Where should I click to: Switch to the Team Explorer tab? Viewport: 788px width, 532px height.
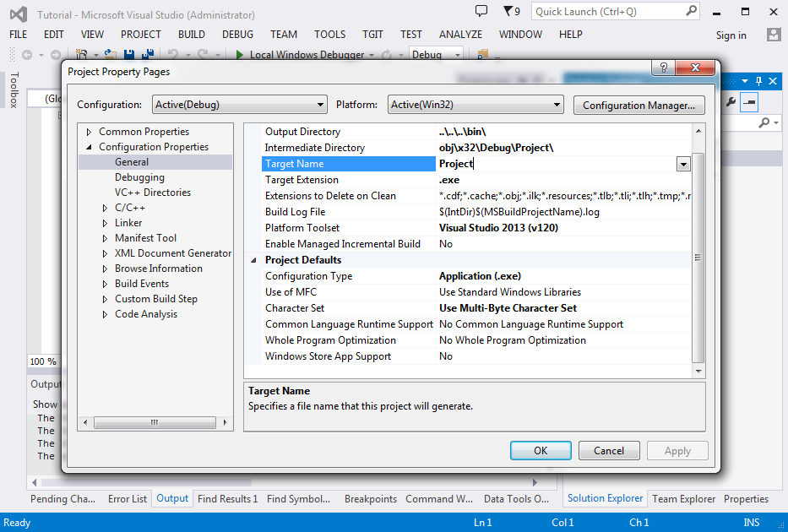click(683, 499)
